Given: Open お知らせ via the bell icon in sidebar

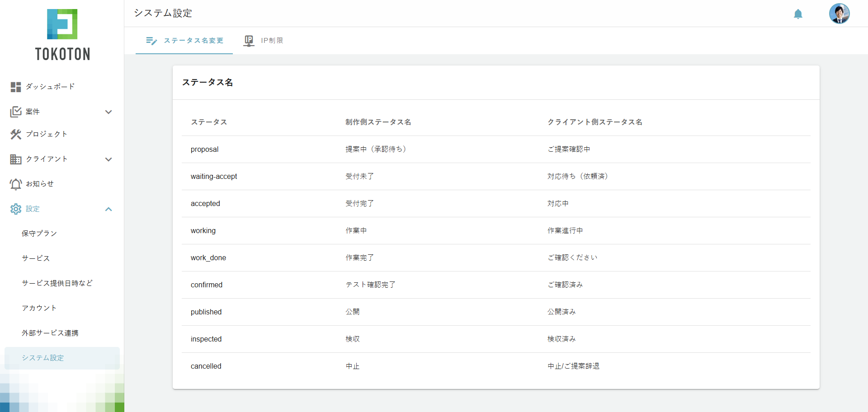Looking at the screenshot, I should tap(15, 184).
